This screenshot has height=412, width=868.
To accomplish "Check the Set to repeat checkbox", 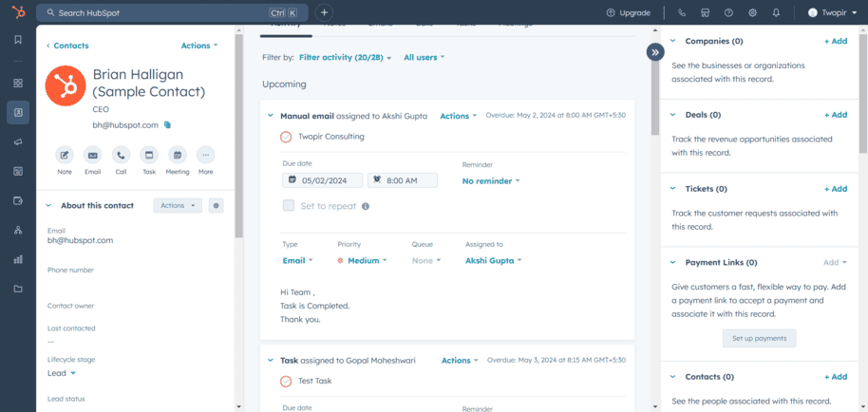I will coord(289,205).
